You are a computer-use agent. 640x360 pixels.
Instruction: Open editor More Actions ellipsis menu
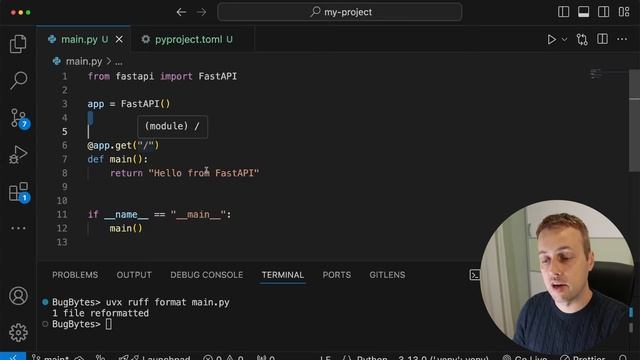(x=622, y=39)
